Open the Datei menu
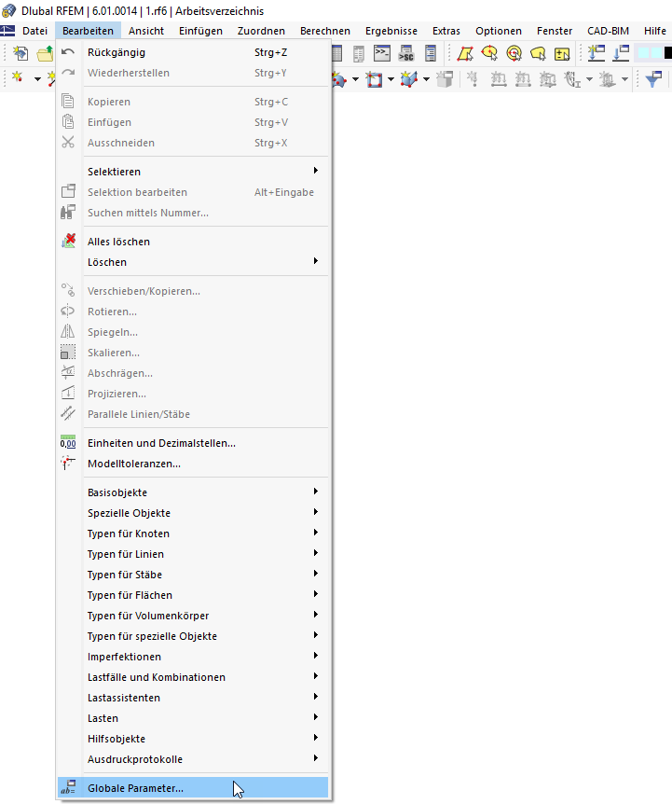672x804 pixels. tap(34, 31)
